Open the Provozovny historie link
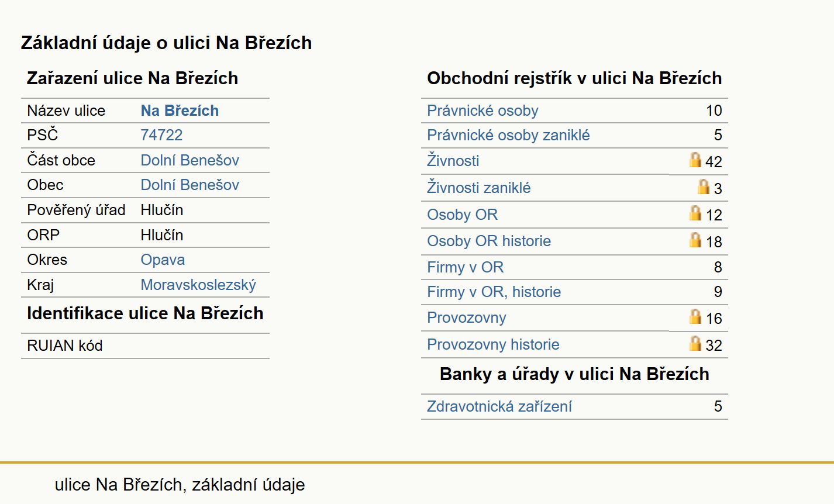This screenshot has height=504, width=834. point(493,344)
